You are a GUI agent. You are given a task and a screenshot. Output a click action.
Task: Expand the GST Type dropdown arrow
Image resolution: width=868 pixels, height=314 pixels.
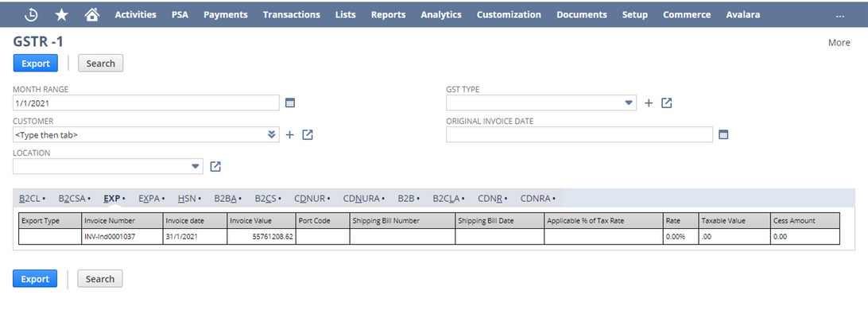(628, 103)
